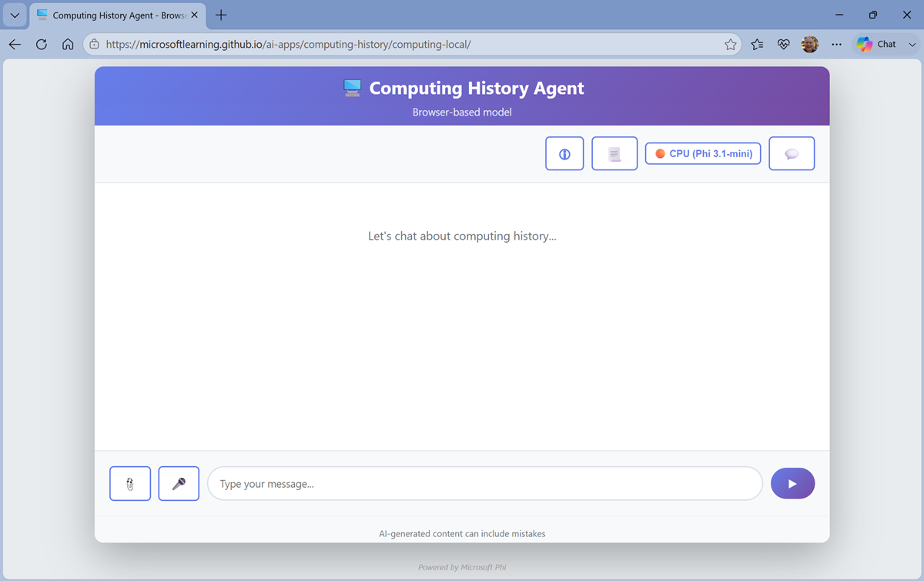Click "Let's chat about computing history..." text
Viewport: 924px width, 581px height.
click(462, 236)
